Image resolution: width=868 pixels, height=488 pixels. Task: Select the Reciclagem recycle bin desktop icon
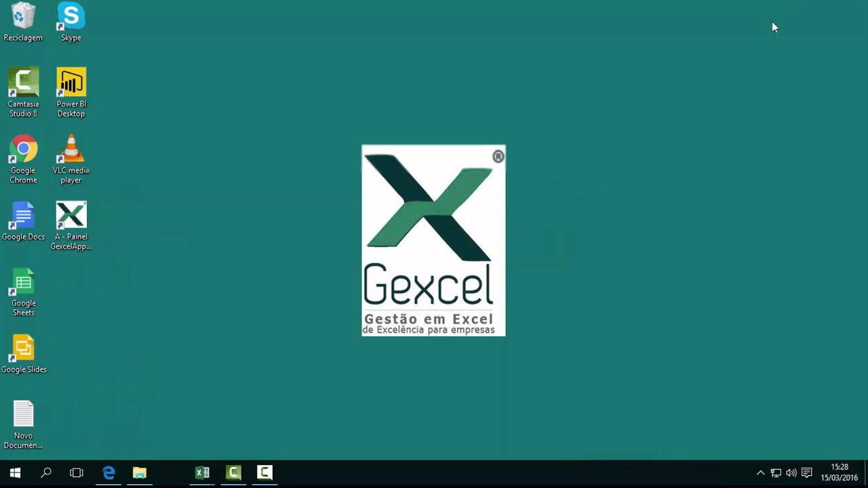23,22
